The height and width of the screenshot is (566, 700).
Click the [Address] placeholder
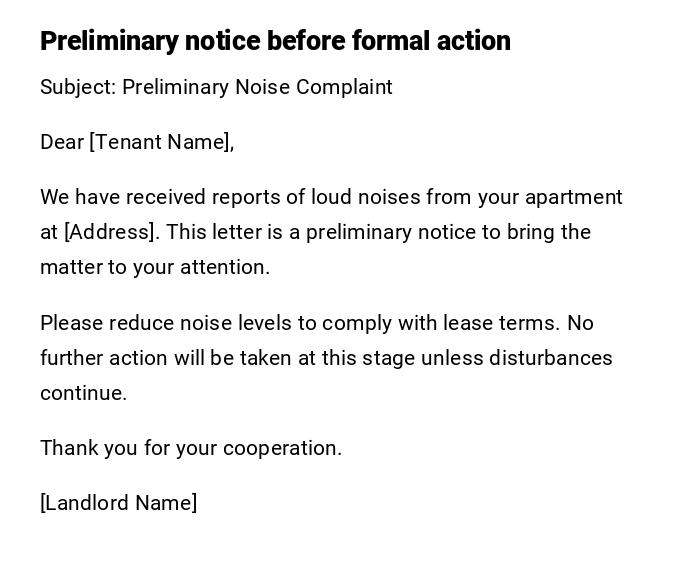click(x=110, y=232)
